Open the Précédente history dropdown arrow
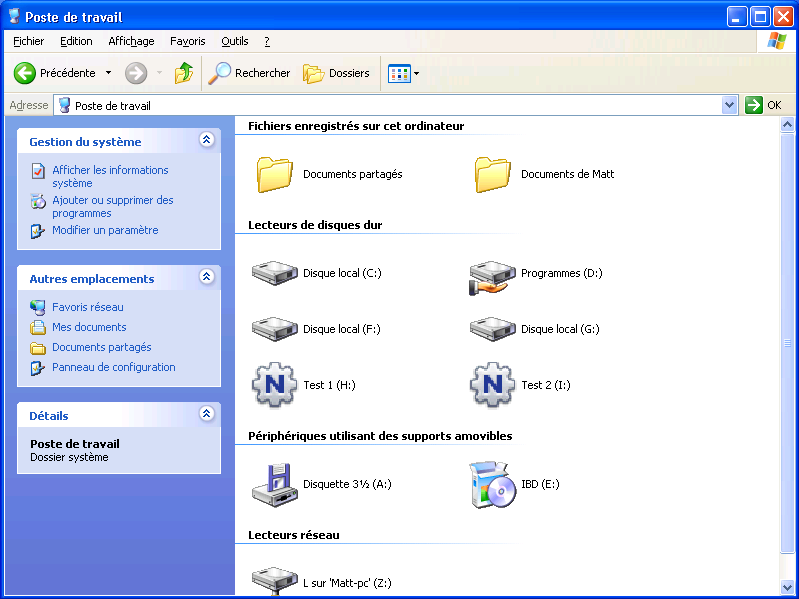The width and height of the screenshot is (799, 599). (109, 73)
